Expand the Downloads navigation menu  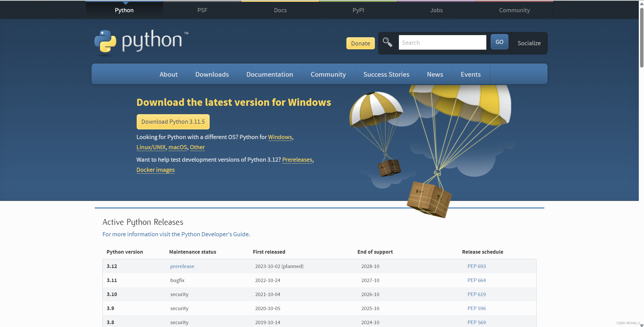212,74
